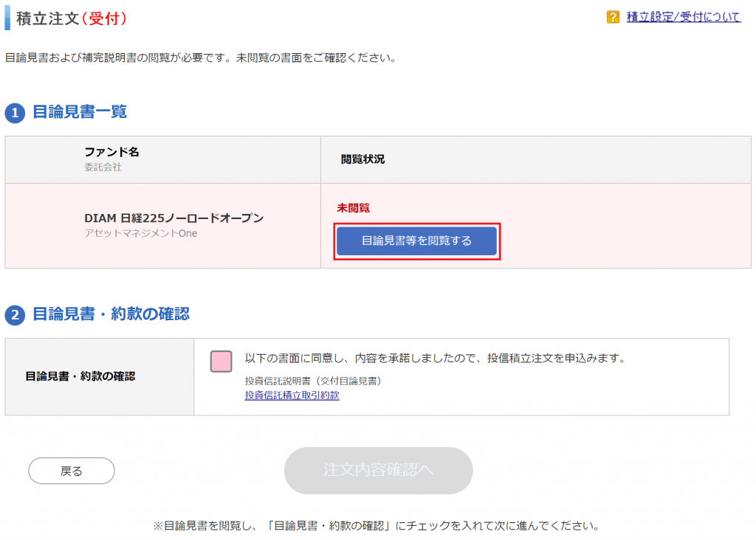The image size is (756, 540).
Task: Check the pink agreement checkbox
Action: [x=221, y=361]
